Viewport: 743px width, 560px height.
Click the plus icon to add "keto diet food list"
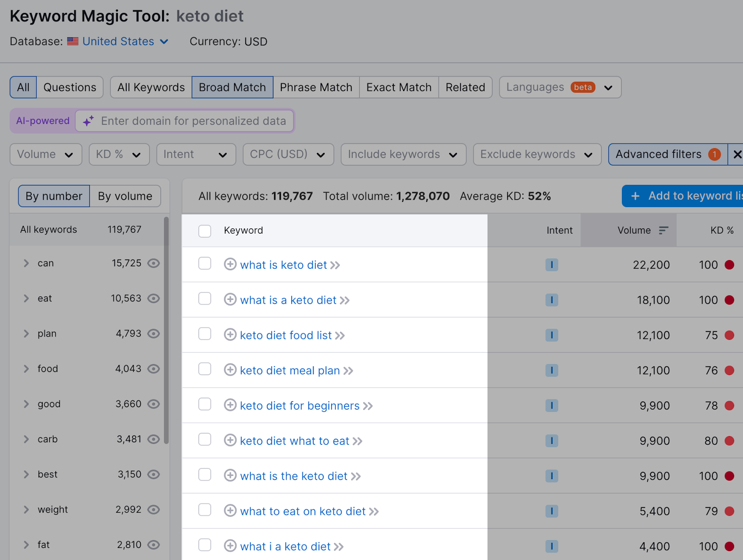230,335
